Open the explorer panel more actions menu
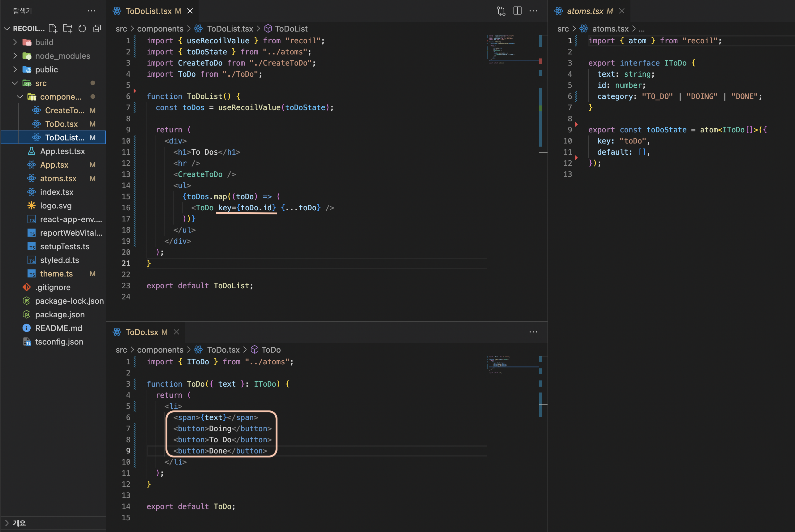 [91, 11]
